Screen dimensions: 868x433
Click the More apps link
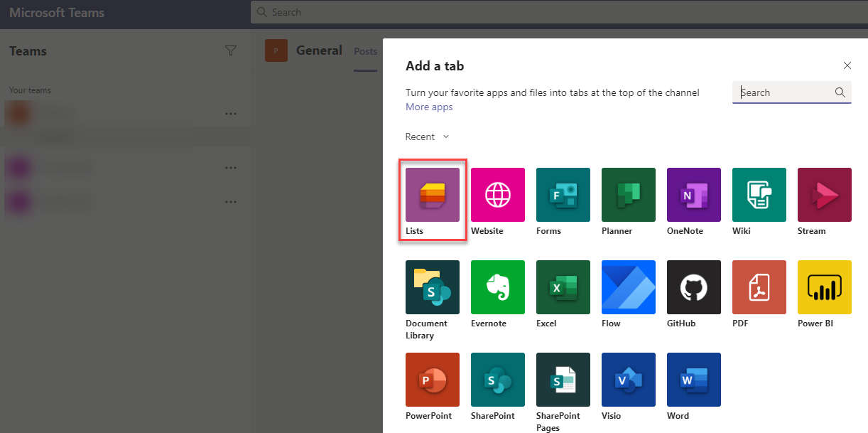click(x=428, y=106)
